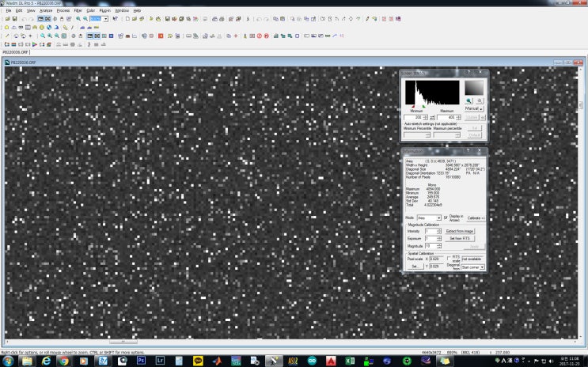Click the Calibrate << button
This screenshot has width=588, height=367.
[476, 218]
